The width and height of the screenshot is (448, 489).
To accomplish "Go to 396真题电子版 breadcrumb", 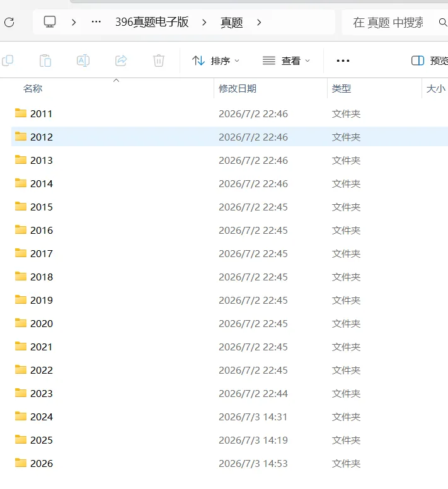I will click(152, 22).
